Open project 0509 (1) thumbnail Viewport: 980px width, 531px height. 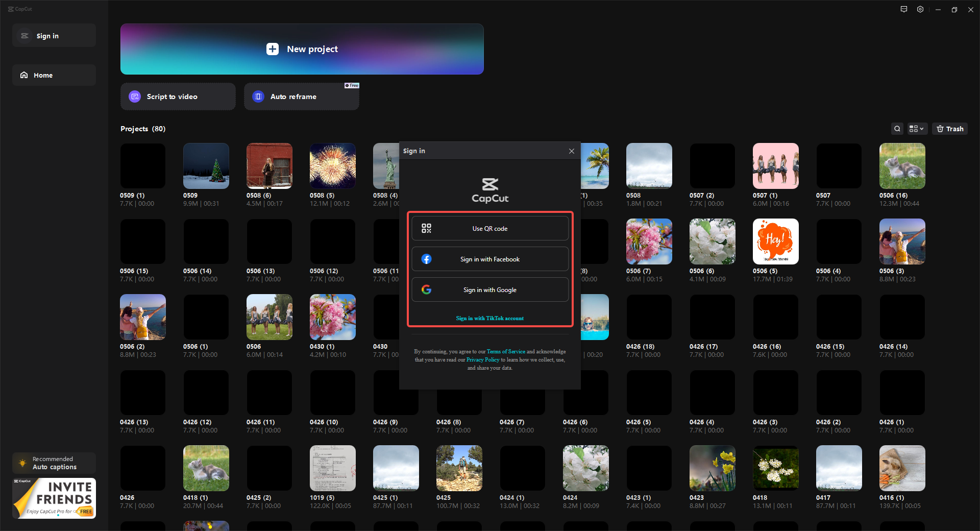(143, 166)
